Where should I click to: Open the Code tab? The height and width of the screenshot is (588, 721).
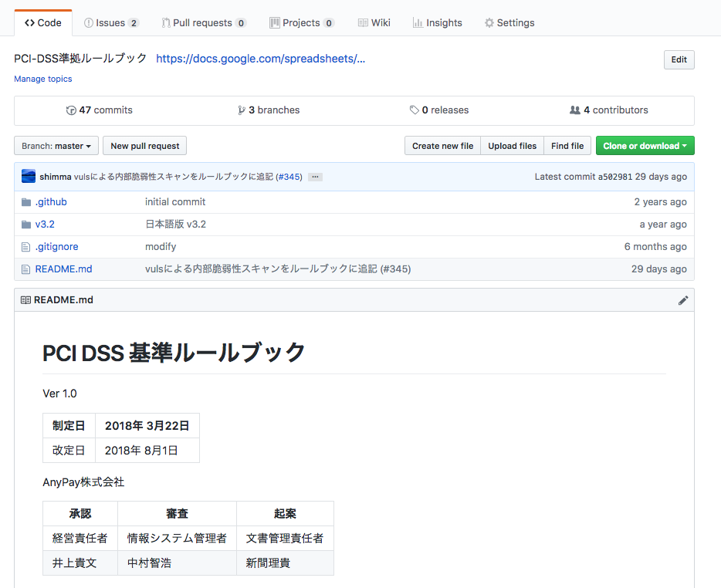[x=42, y=23]
